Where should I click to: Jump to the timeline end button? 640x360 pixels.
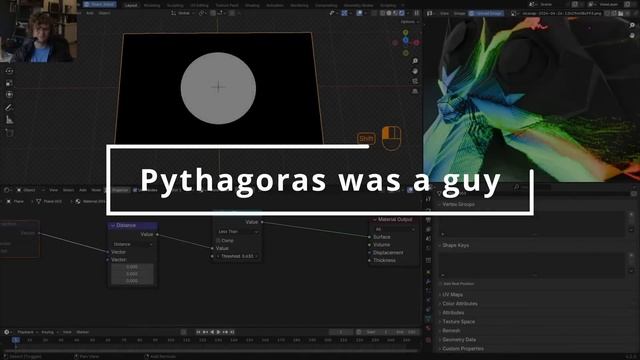pos(232,332)
